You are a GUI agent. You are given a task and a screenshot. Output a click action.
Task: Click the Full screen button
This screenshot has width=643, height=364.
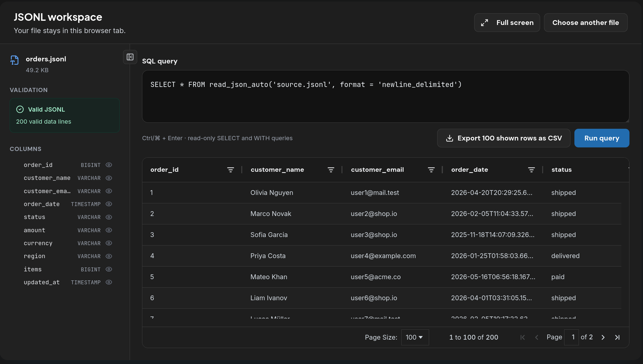[507, 23]
